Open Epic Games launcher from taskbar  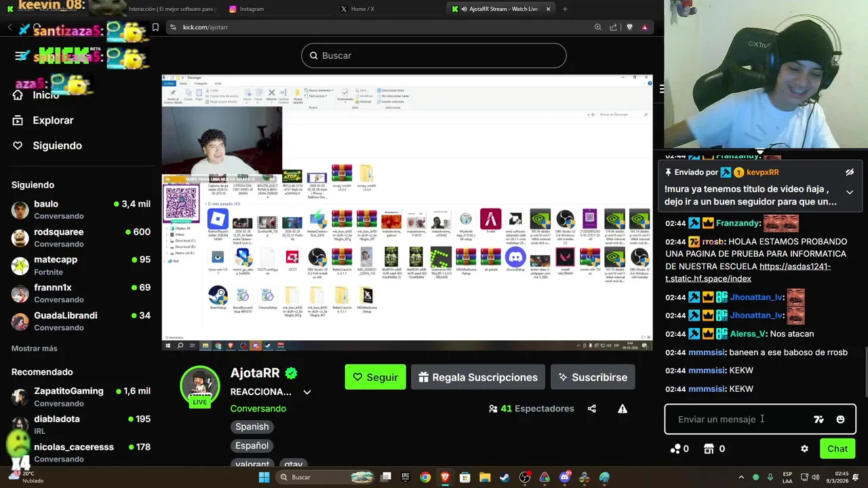pyautogui.click(x=406, y=477)
